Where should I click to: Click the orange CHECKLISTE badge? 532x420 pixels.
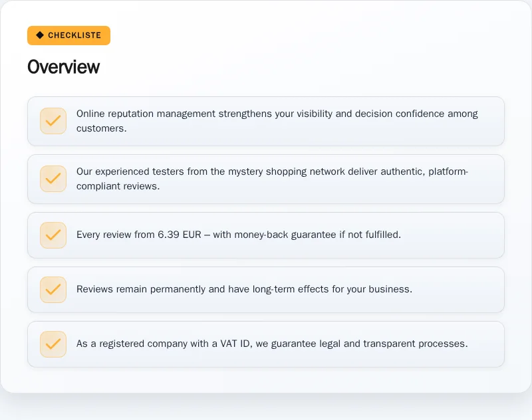69,35
